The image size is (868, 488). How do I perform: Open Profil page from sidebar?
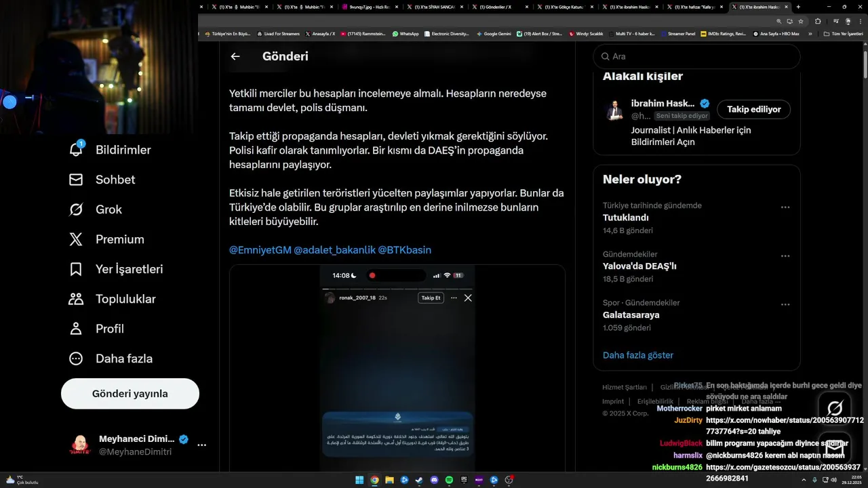[96, 329]
